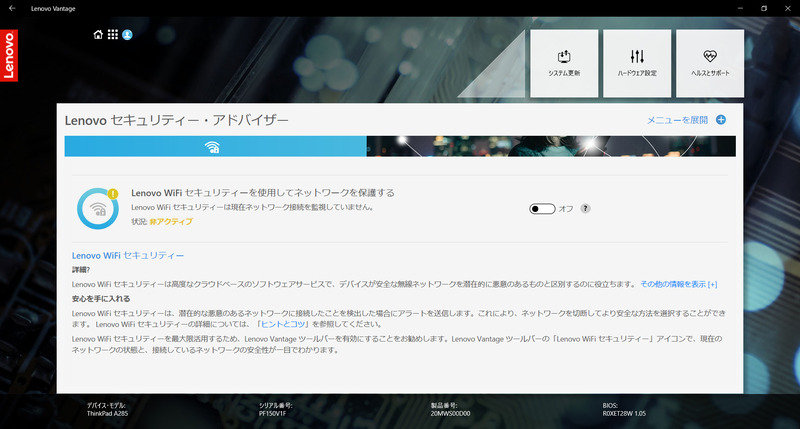Click the question mark help icon
Screen dimensions: 800x429
586,208
